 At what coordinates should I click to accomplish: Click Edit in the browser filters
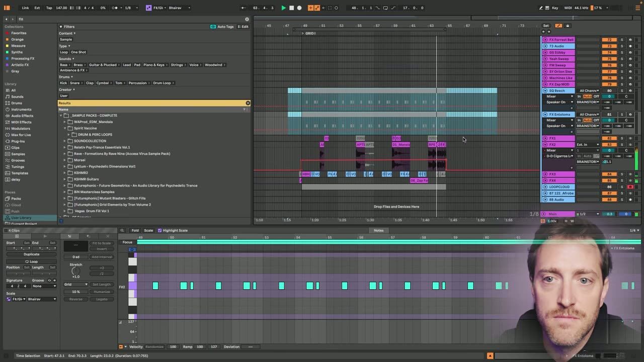(243, 27)
